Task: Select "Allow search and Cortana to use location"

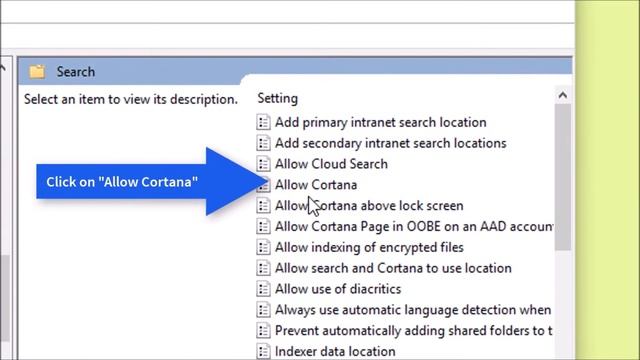Action: tap(393, 268)
